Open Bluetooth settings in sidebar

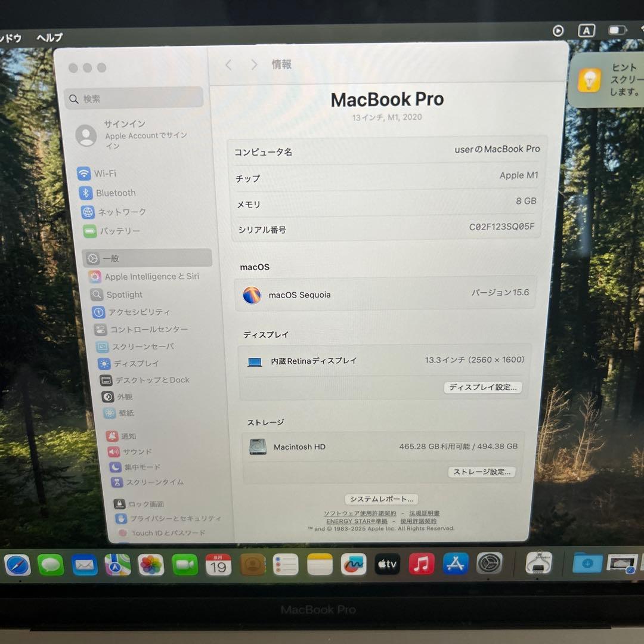pos(107,193)
